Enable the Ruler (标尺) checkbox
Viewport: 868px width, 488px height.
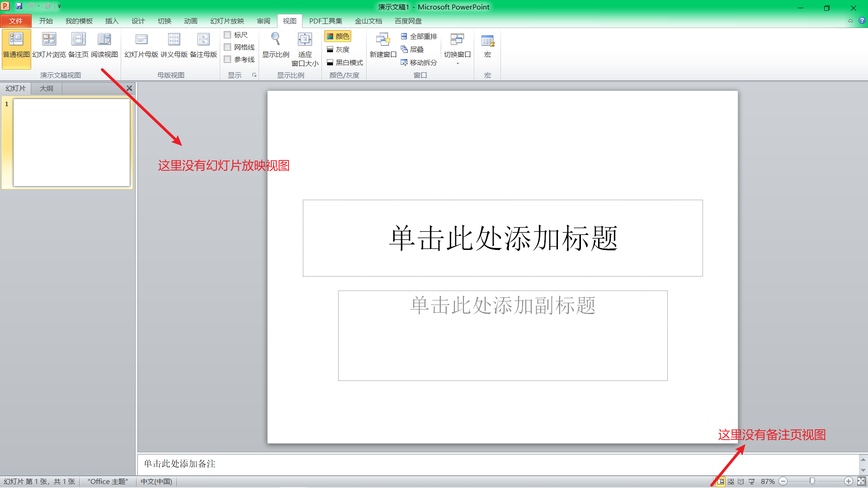[228, 35]
